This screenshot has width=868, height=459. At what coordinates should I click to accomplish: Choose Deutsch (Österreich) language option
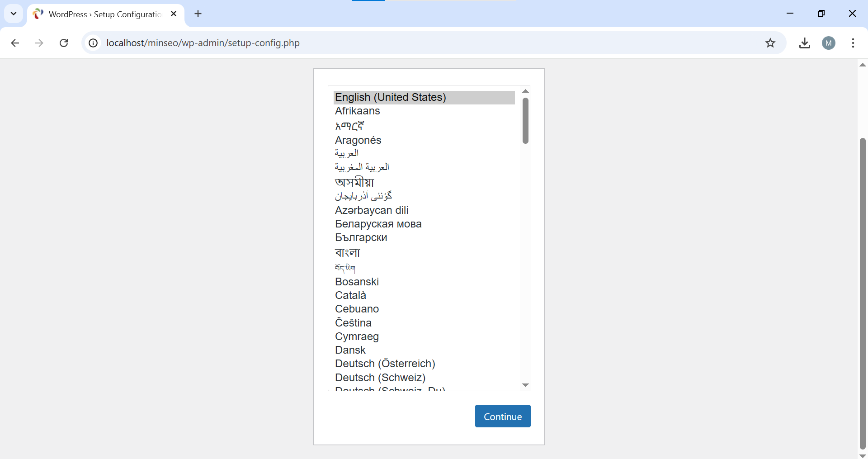pyautogui.click(x=385, y=364)
